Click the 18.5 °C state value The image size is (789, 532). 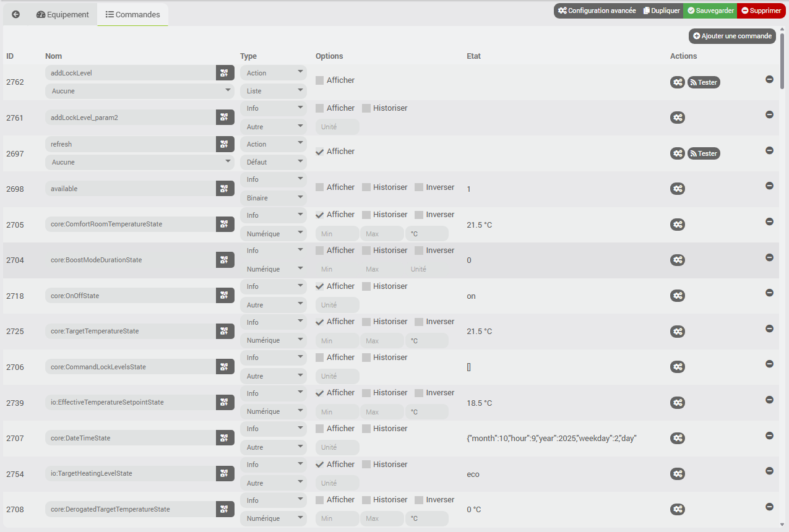(480, 403)
